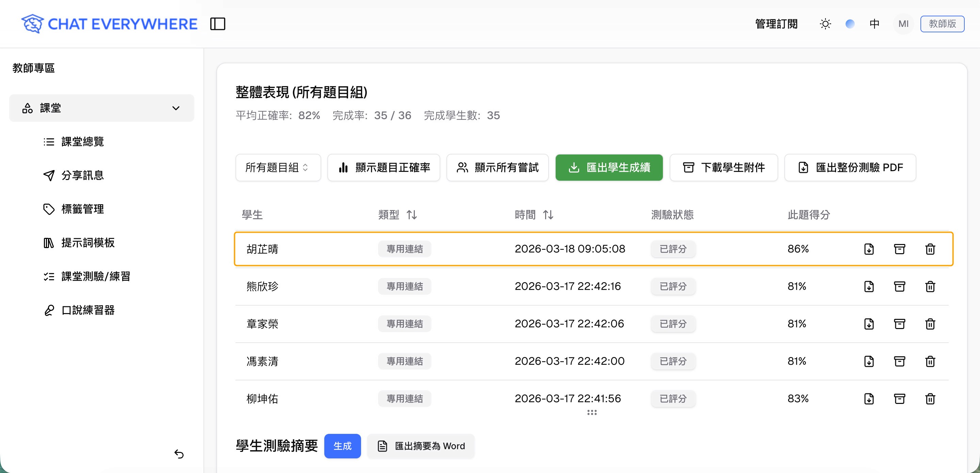Switch interface language via the 中 icon
The height and width of the screenshot is (473, 980).
coord(875,23)
